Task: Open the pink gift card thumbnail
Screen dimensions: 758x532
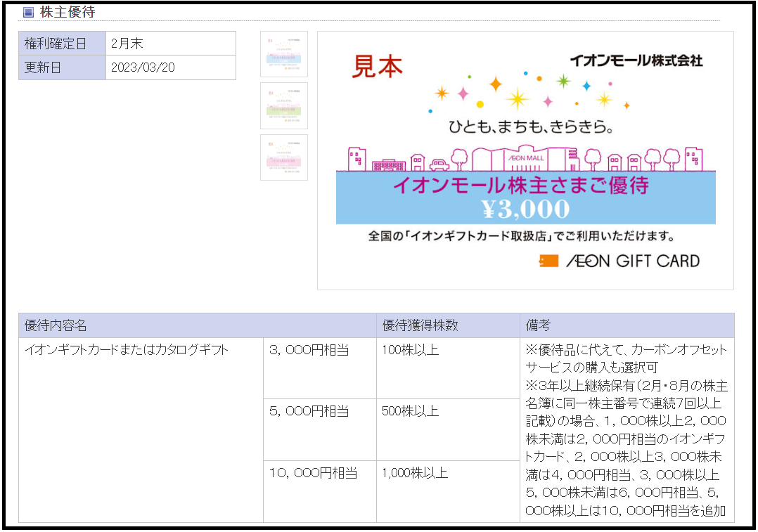Action: (x=284, y=157)
